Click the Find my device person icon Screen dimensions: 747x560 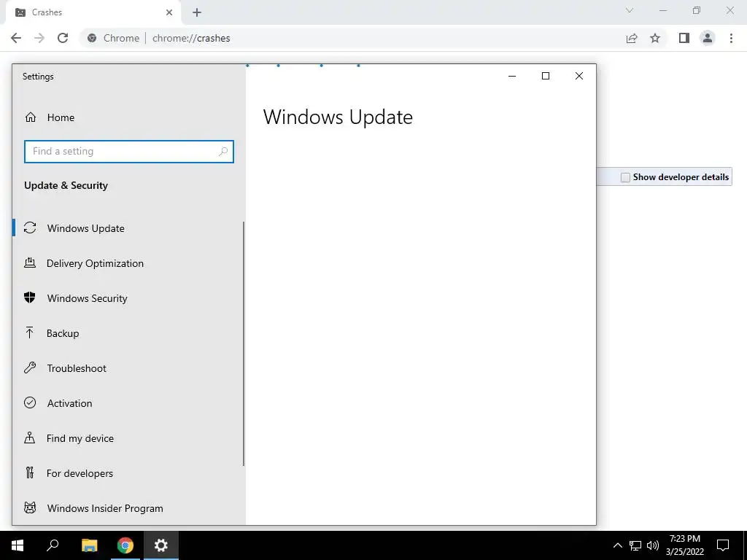(29, 437)
